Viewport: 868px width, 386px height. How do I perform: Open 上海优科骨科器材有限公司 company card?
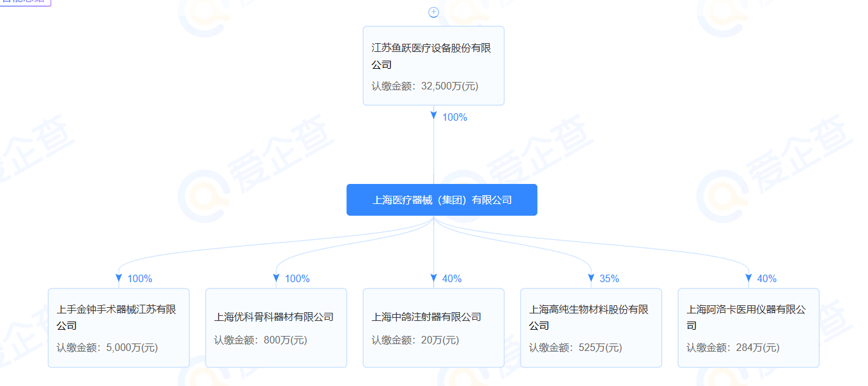pos(276,328)
